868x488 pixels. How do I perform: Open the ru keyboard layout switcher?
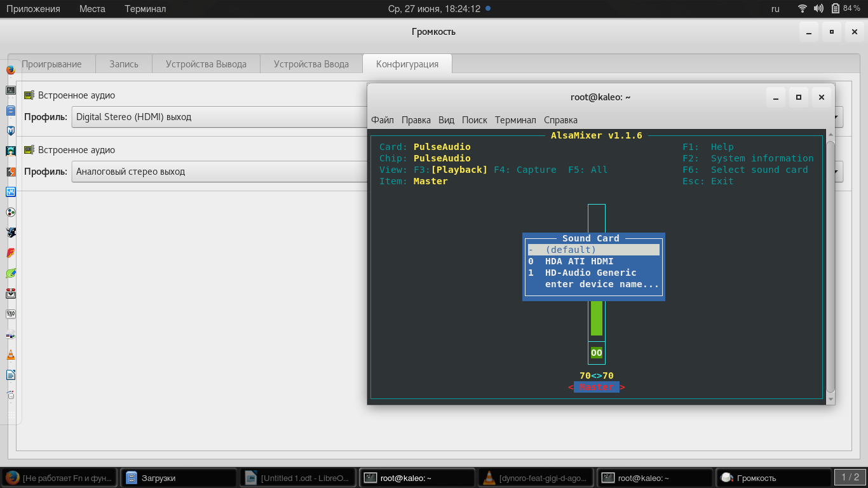click(x=775, y=9)
